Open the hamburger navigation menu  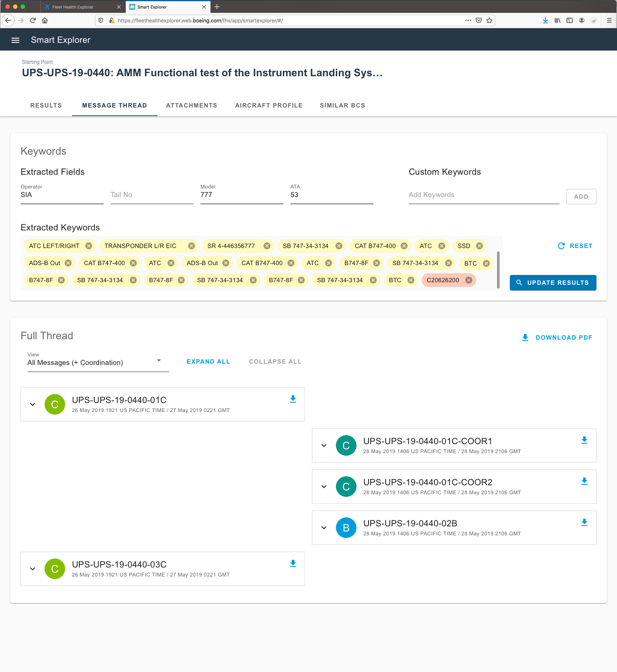pos(15,40)
